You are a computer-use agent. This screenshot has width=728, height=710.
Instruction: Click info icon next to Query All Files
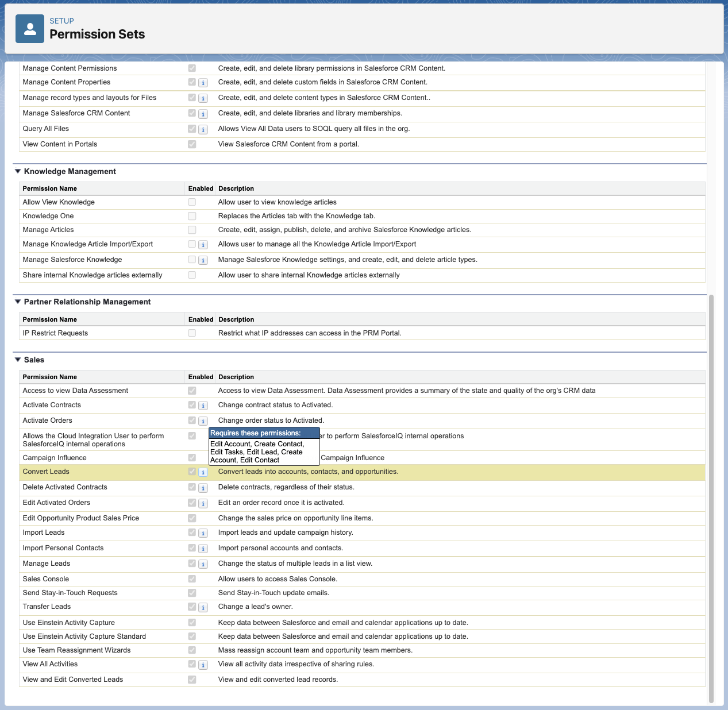point(203,129)
